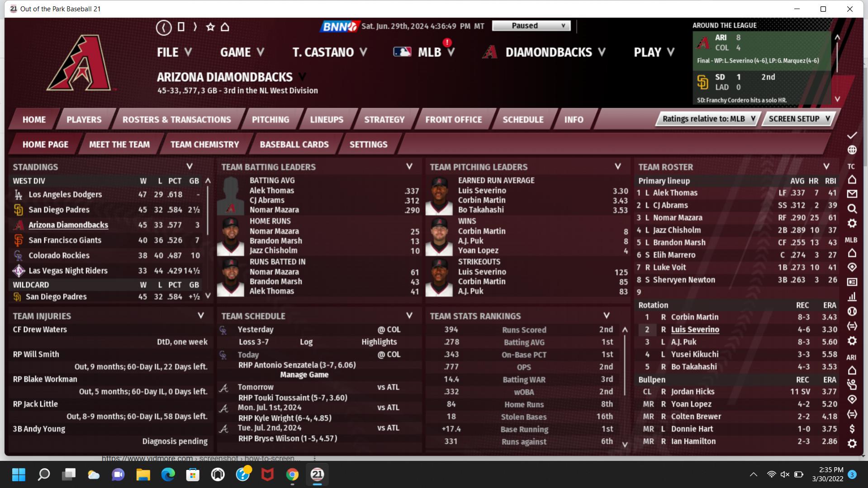Expand the Standings panel chevron
Screen dimensions: 868x488
[x=190, y=166]
